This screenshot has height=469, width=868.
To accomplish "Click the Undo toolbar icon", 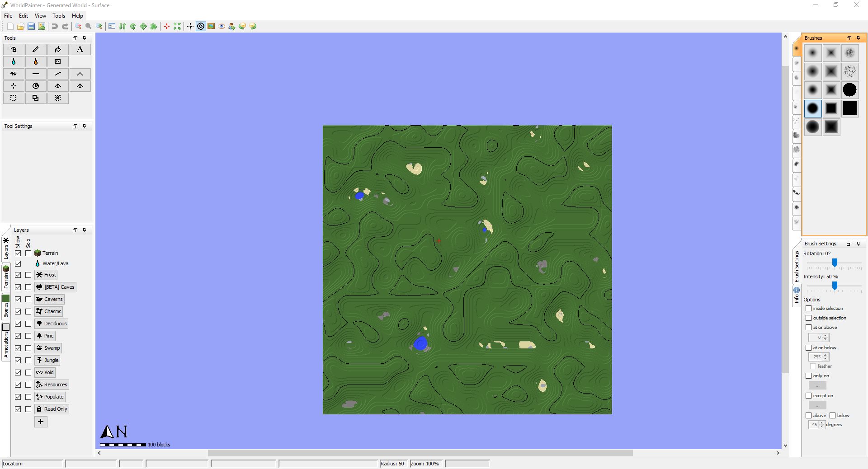I will tap(54, 26).
